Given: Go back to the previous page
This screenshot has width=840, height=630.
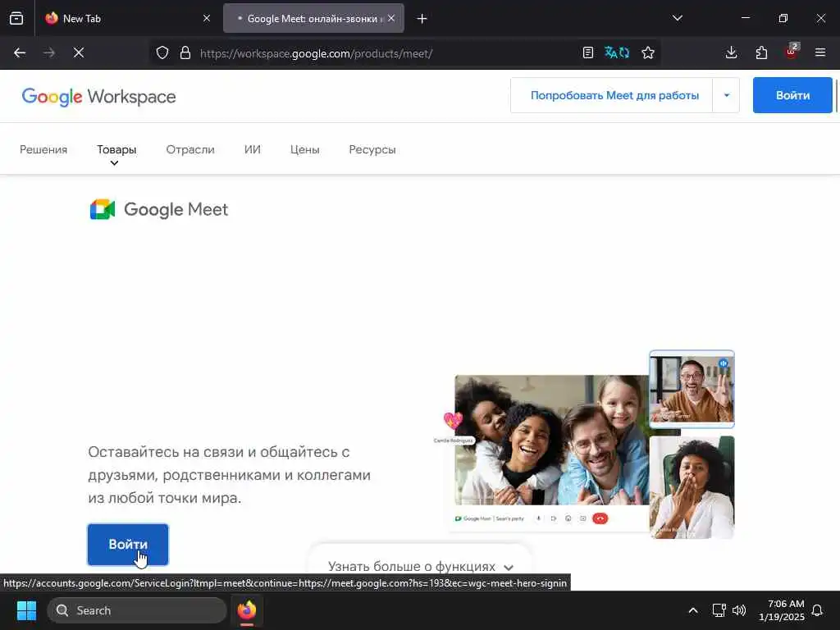Looking at the screenshot, I should click(20, 52).
